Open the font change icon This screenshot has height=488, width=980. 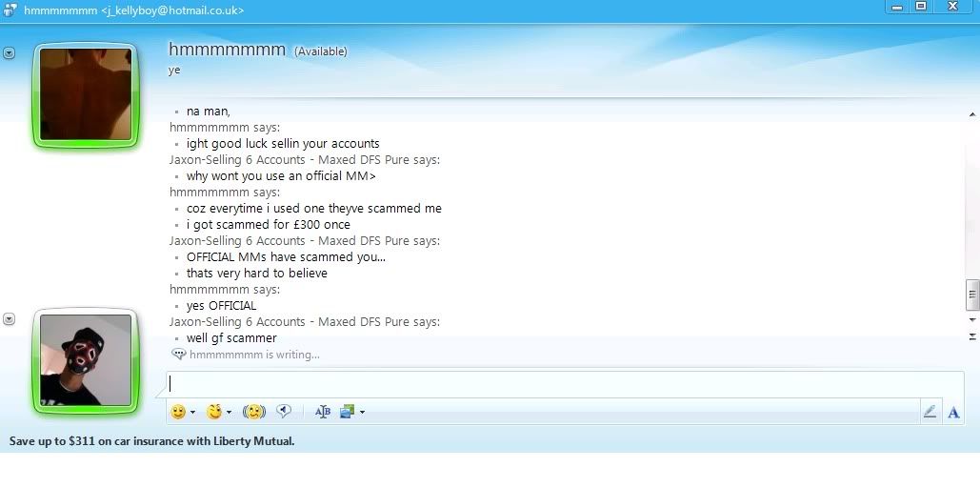coord(323,412)
